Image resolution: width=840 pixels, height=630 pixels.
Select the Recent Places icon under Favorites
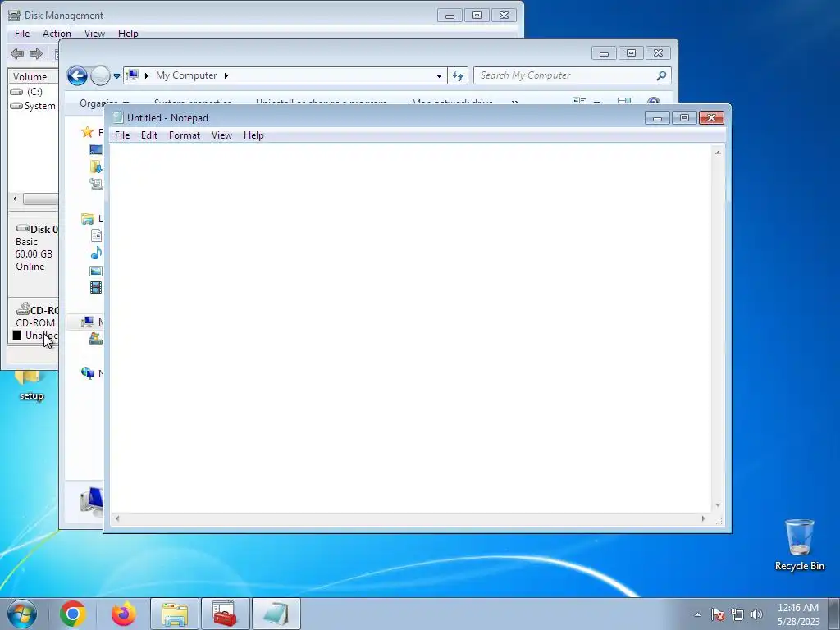pyautogui.click(x=96, y=184)
